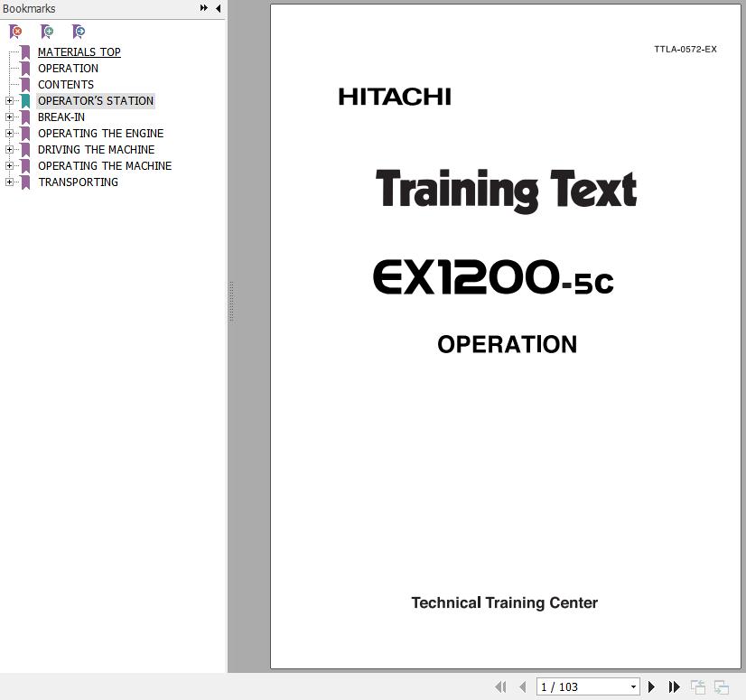Click the bookmark icon beside BREAK-IN

pyautogui.click(x=25, y=117)
